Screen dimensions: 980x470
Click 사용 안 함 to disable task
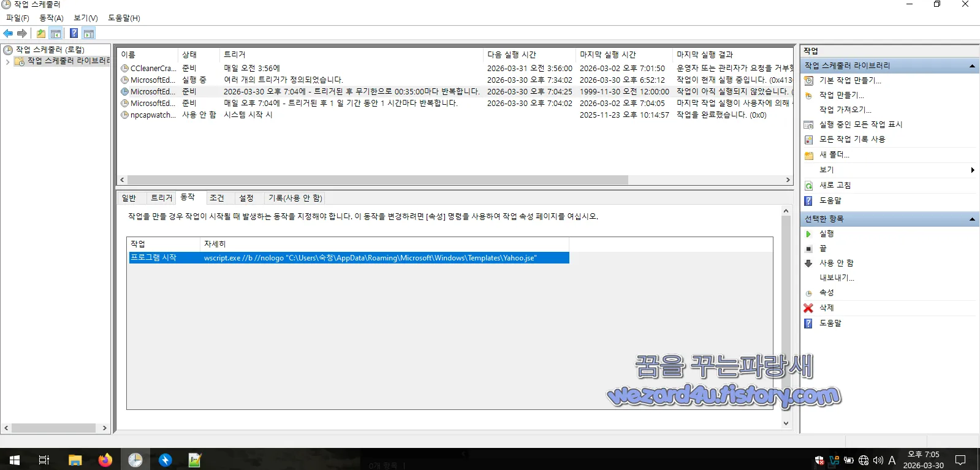click(x=836, y=263)
